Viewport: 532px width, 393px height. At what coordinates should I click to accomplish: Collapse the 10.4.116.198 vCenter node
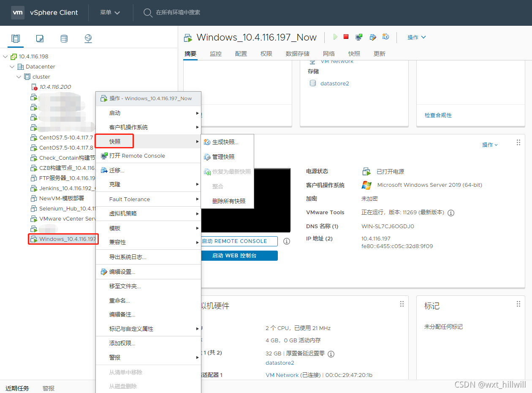point(5,56)
